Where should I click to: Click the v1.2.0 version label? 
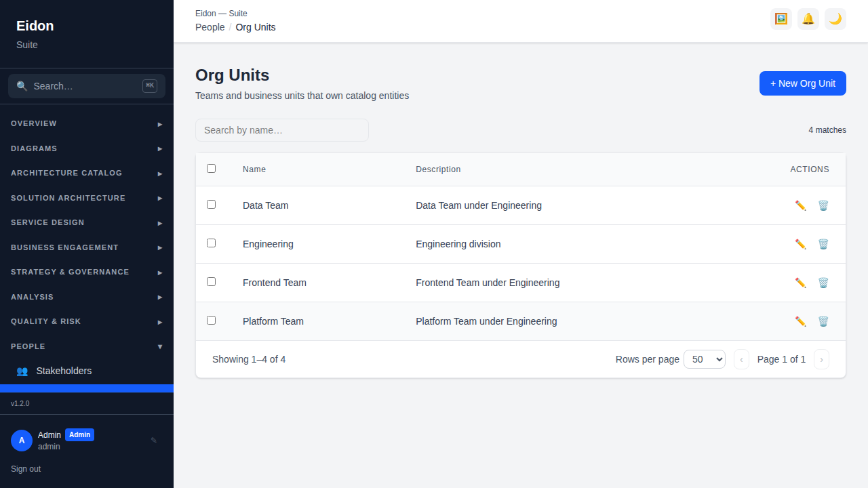click(x=20, y=403)
